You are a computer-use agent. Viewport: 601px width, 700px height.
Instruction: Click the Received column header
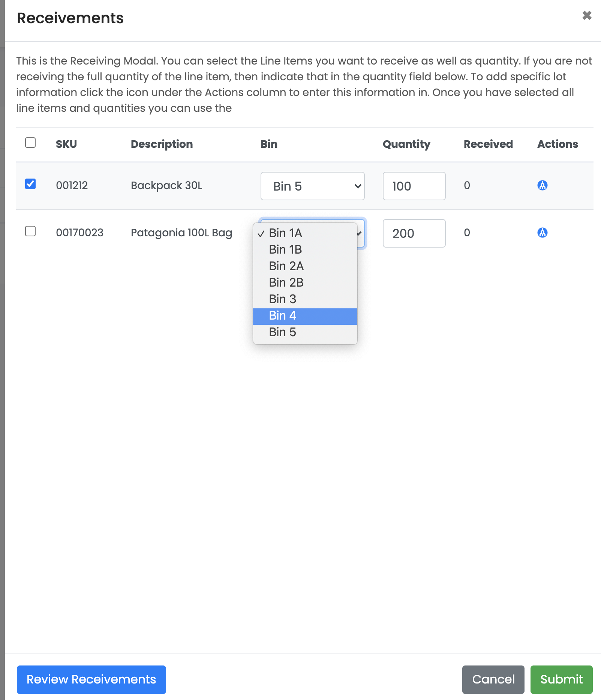[x=488, y=144]
